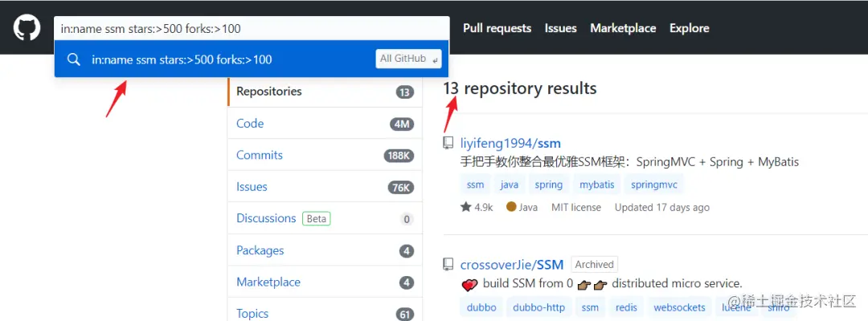
Task: Open the liyifeng1994/ssm repository link
Action: [x=510, y=144]
